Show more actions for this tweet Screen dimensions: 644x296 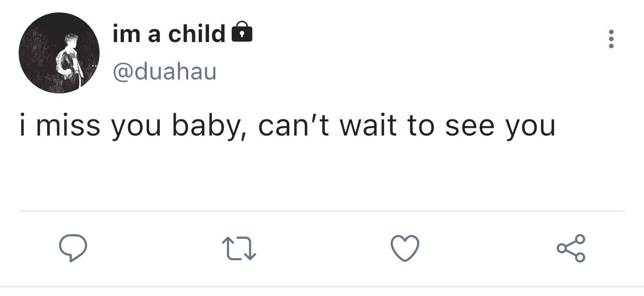pos(611,39)
